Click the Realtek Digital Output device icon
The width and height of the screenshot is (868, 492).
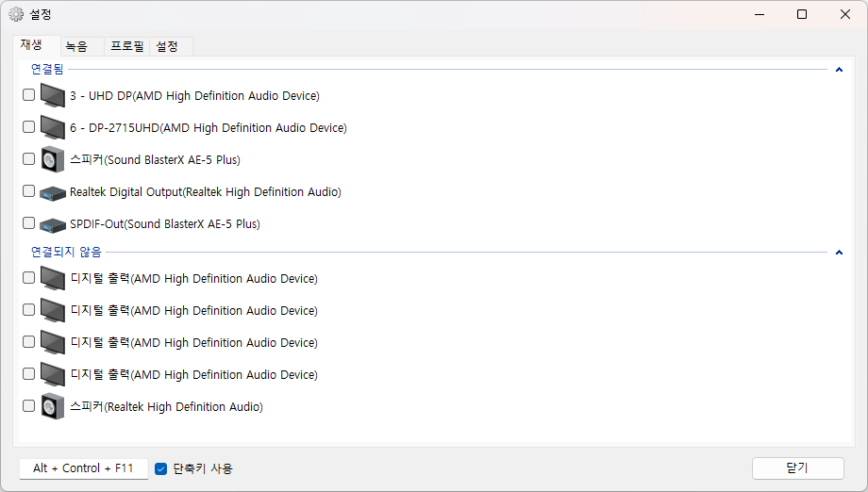pos(53,193)
